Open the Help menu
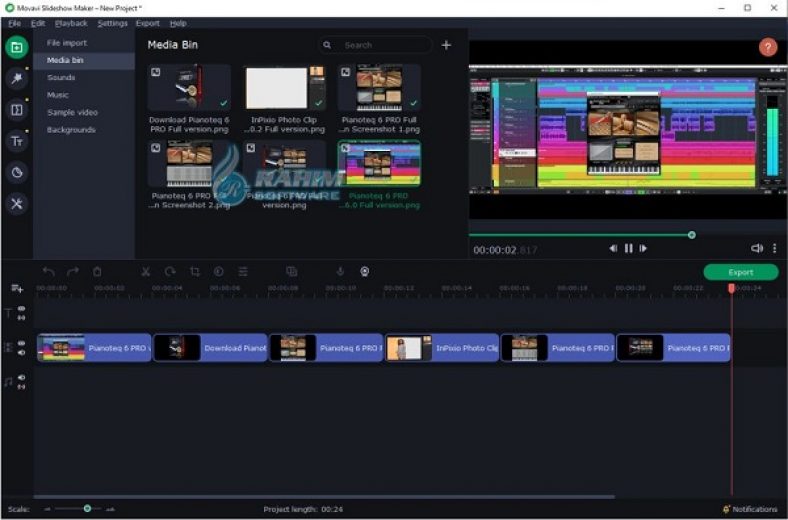Image resolution: width=788 pixels, height=520 pixels. pos(178,23)
